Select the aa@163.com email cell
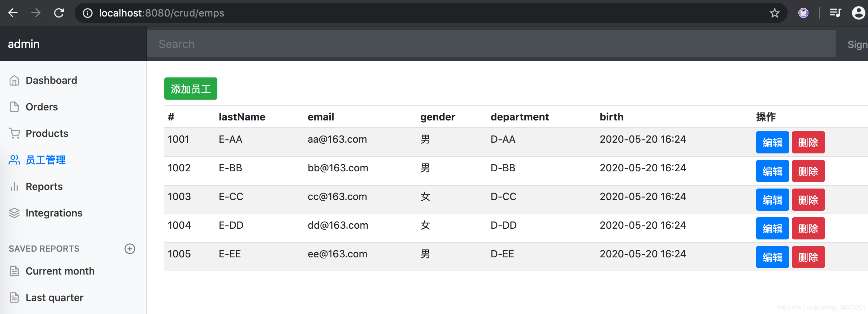 pos(337,139)
